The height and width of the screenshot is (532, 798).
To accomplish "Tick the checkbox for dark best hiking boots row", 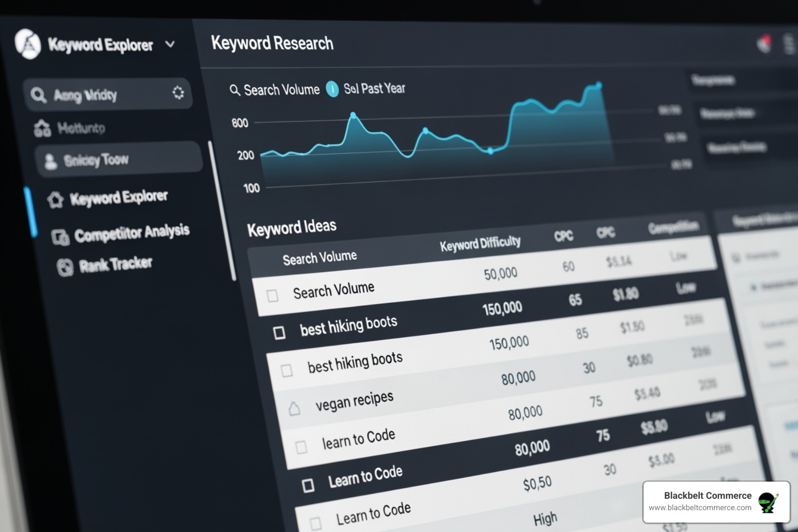I will [279, 332].
